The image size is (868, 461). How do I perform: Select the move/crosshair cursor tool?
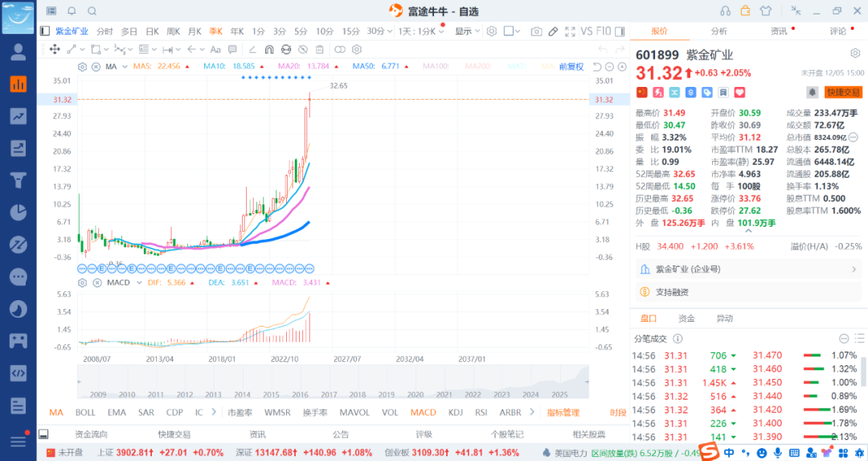tap(55, 49)
